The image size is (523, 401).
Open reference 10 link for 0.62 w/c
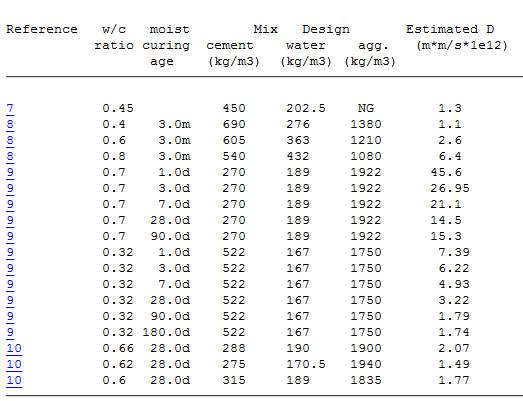(14, 365)
